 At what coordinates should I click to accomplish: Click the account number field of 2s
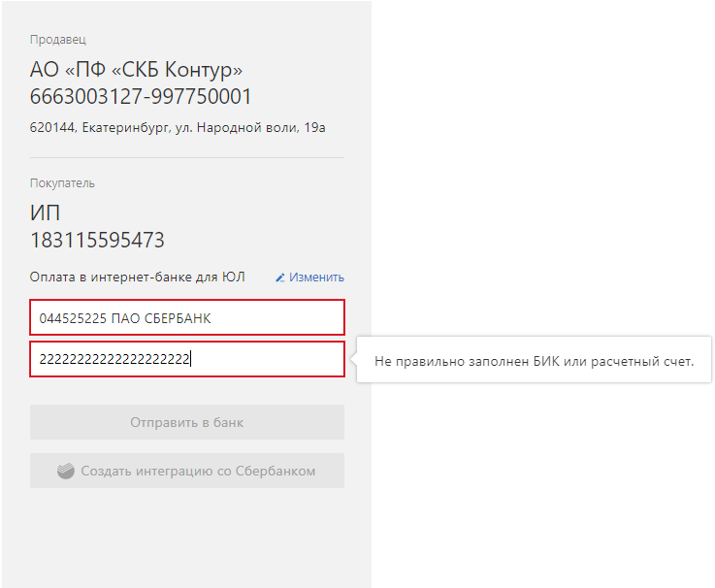(x=187, y=359)
